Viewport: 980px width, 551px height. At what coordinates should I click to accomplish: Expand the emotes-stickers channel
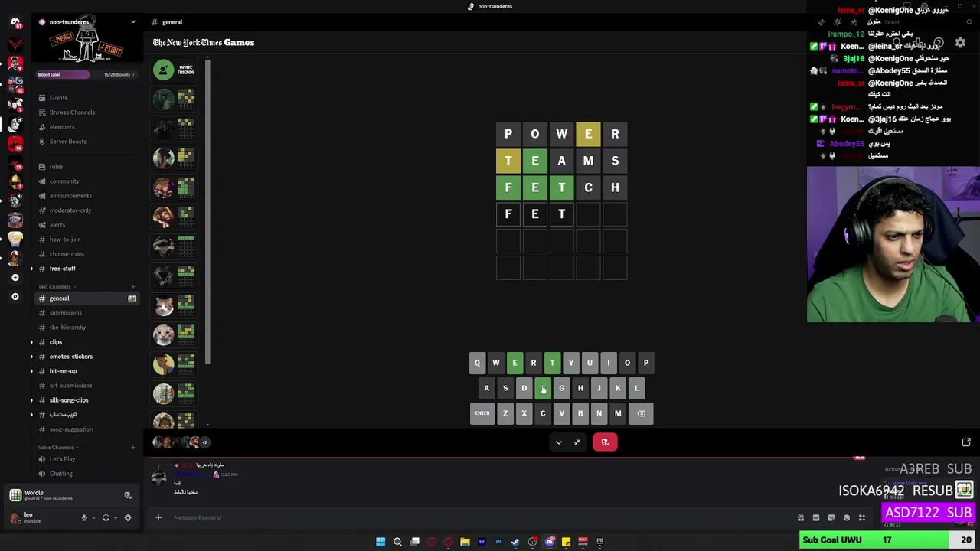click(x=31, y=357)
